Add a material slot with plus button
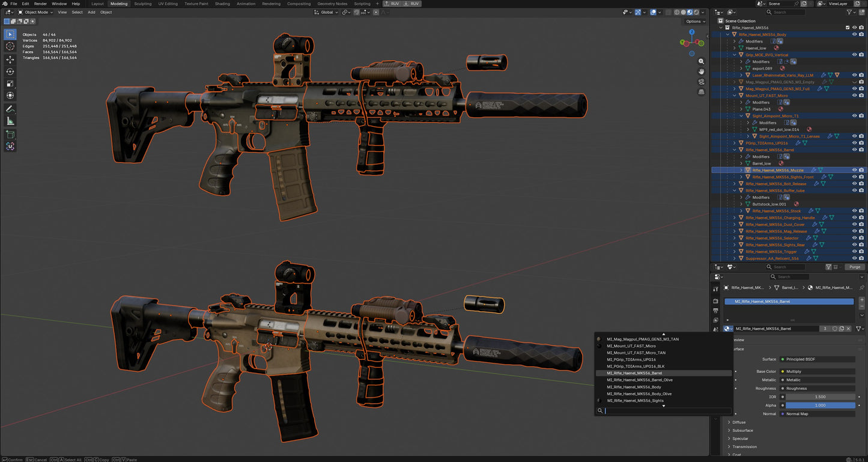The height and width of the screenshot is (462, 868). pyautogui.click(x=862, y=299)
